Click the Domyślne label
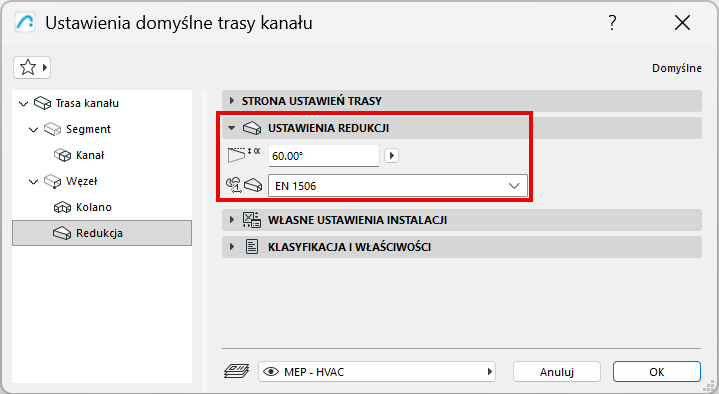This screenshot has width=719, height=394. tap(677, 68)
